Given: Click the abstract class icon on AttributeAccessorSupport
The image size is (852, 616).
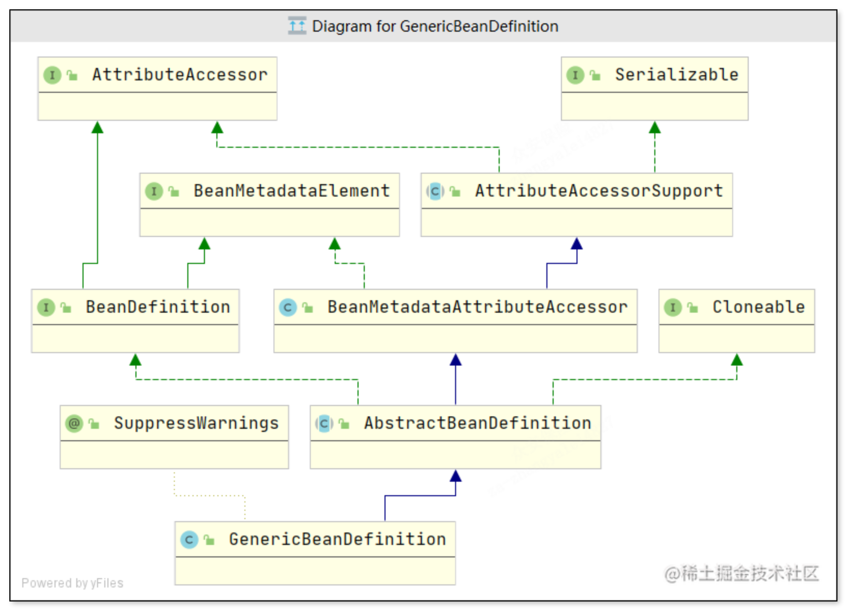Looking at the screenshot, I should click(x=435, y=191).
